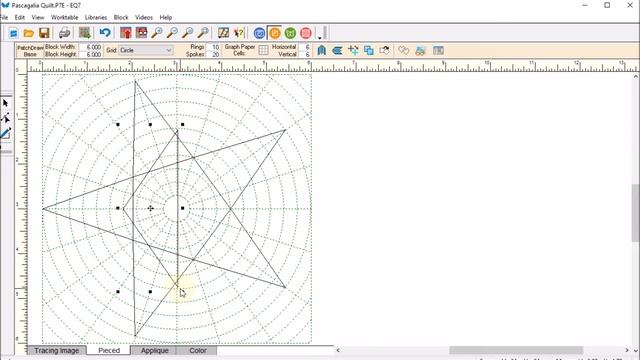This screenshot has width=640, height=360.
Task: Click the second red export icon
Action: point(141,33)
